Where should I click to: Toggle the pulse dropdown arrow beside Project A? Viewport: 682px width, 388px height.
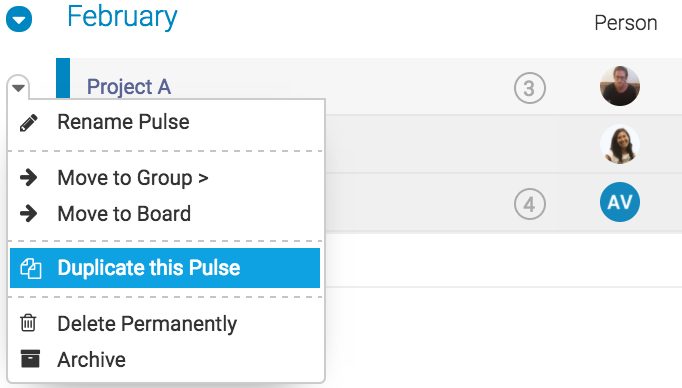pyautogui.click(x=18, y=88)
